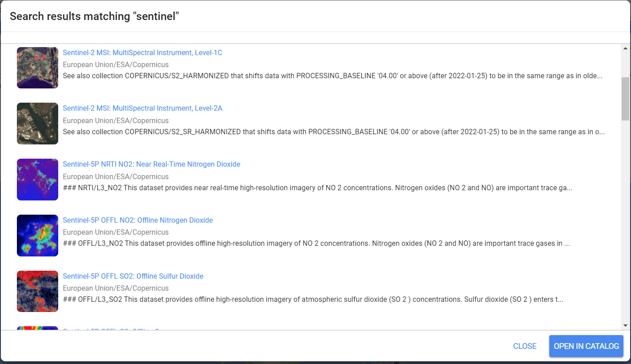Open Sentinel-5P NRTI NO2 dataset link
The image size is (631, 364).
coord(151,164)
